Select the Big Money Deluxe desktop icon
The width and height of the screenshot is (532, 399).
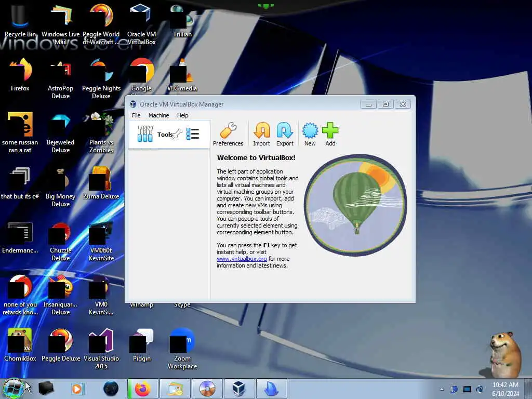60,187
